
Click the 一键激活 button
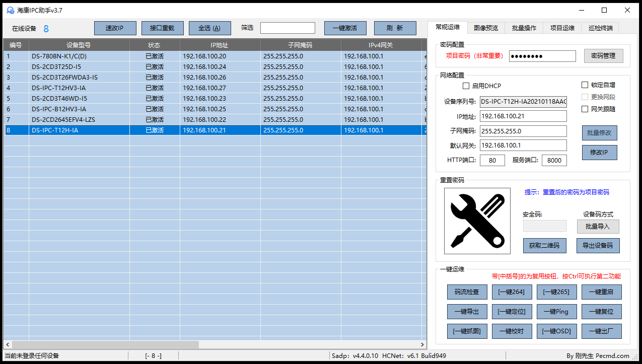[345, 28]
